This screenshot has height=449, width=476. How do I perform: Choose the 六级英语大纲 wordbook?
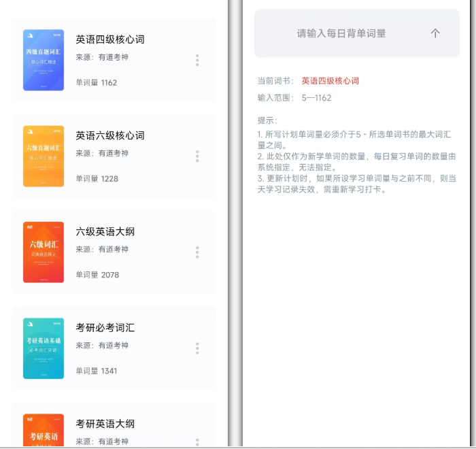(105, 231)
